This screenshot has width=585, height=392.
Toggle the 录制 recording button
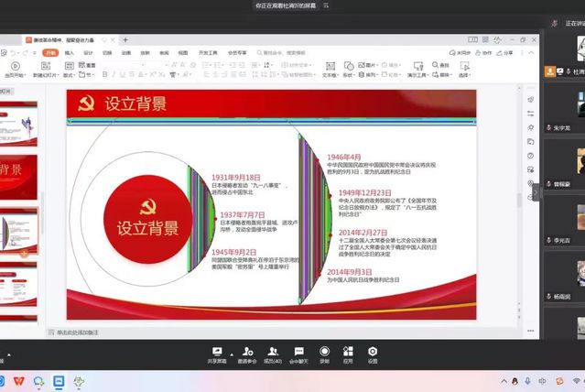[x=324, y=351]
